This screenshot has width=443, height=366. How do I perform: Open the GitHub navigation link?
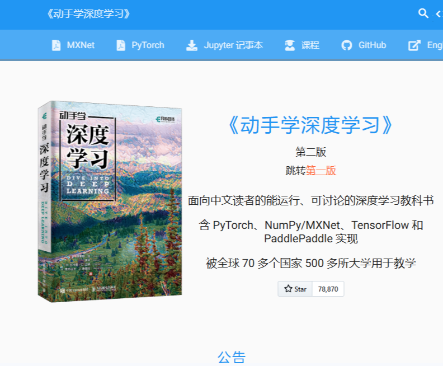364,45
